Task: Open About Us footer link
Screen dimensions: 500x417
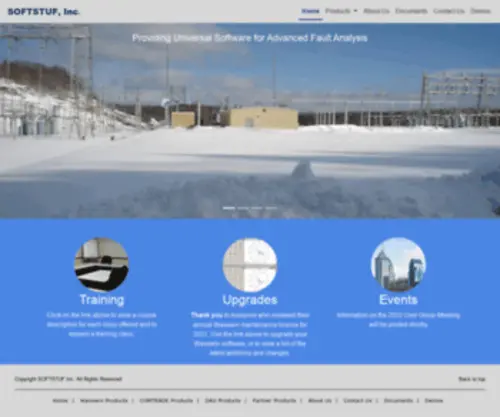Action: click(x=320, y=400)
